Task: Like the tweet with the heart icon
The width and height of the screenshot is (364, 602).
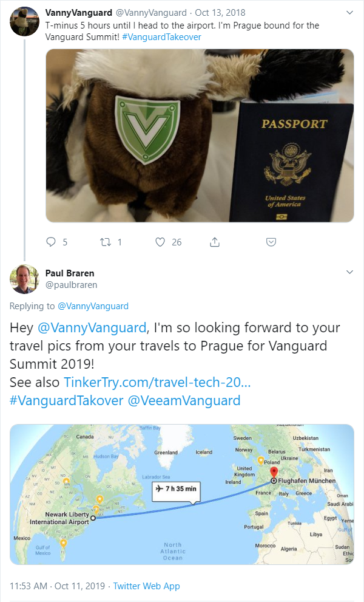Action: coord(160,242)
